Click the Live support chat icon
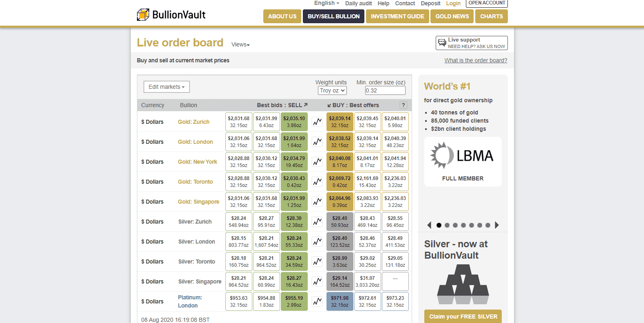This screenshot has height=323, width=644. tap(442, 42)
